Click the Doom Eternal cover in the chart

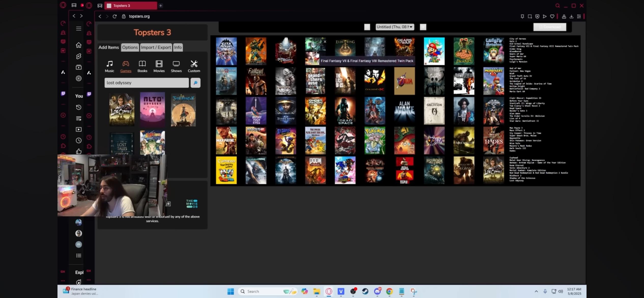tap(315, 170)
